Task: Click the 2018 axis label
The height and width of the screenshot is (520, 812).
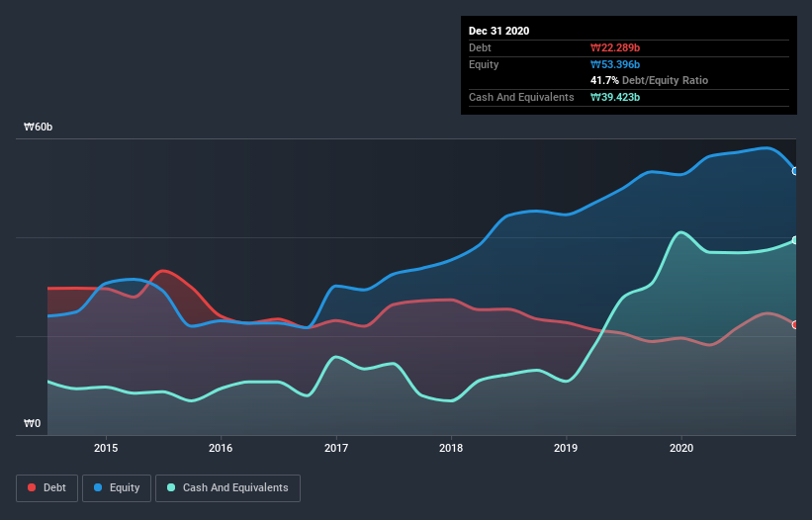Action: (451, 448)
